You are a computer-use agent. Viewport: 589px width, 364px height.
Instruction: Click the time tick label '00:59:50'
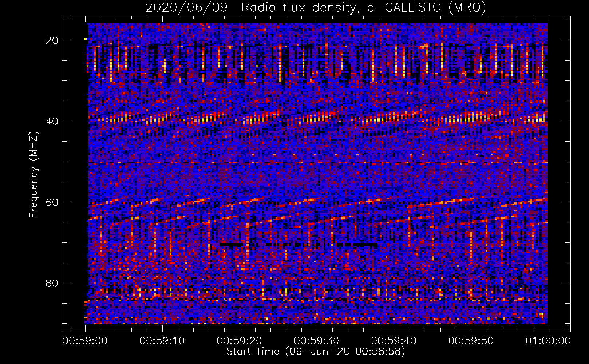click(471, 341)
